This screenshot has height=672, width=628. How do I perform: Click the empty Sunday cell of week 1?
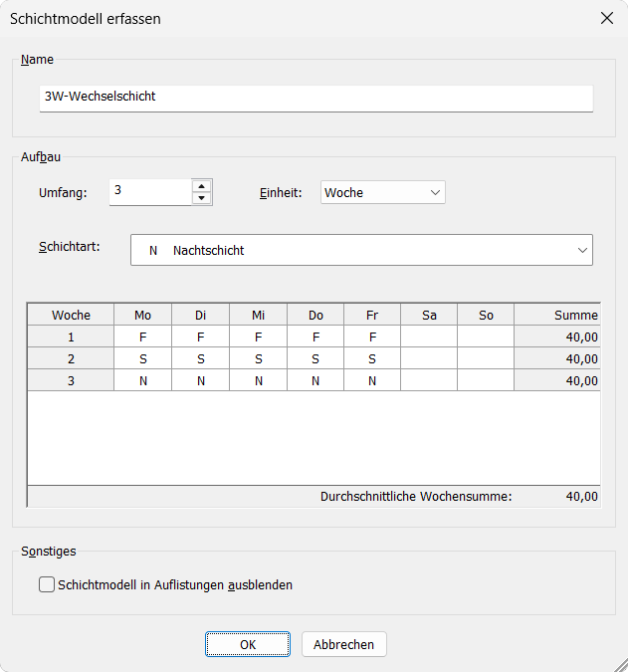click(x=486, y=336)
